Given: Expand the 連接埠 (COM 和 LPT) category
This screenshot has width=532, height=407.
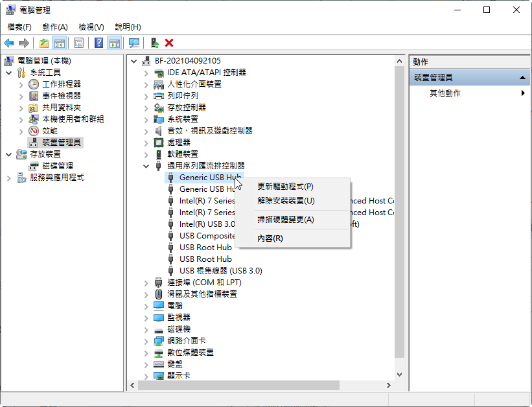Looking at the screenshot, I should point(146,283).
